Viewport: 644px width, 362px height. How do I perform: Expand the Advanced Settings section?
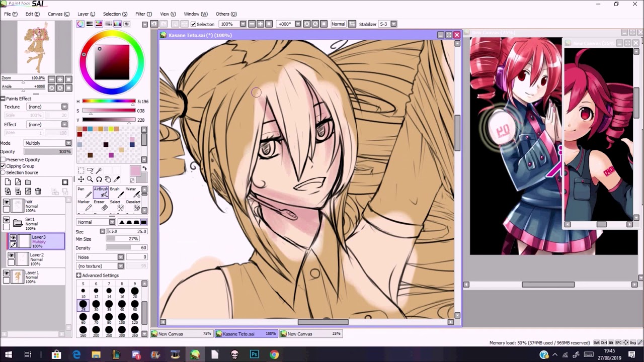pos(79,276)
